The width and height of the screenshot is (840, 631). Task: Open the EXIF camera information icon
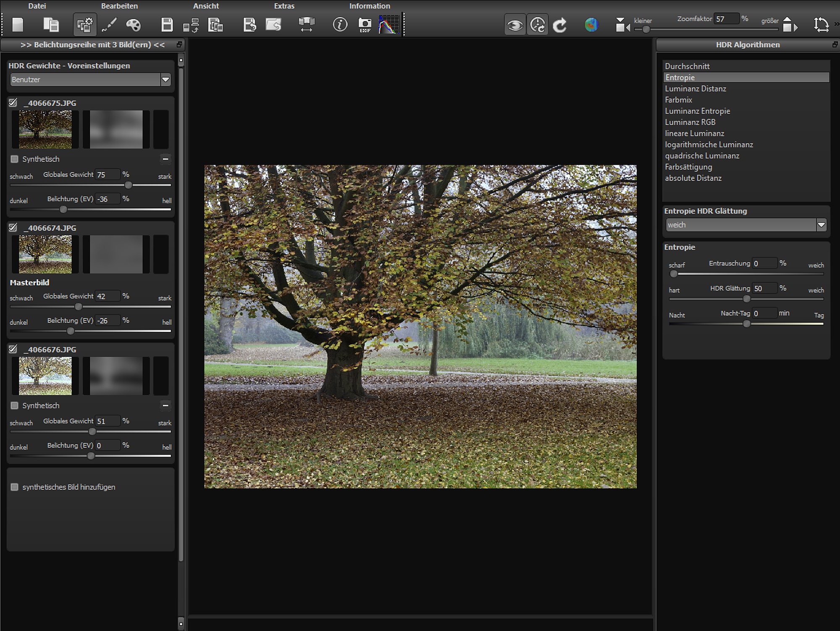365,25
